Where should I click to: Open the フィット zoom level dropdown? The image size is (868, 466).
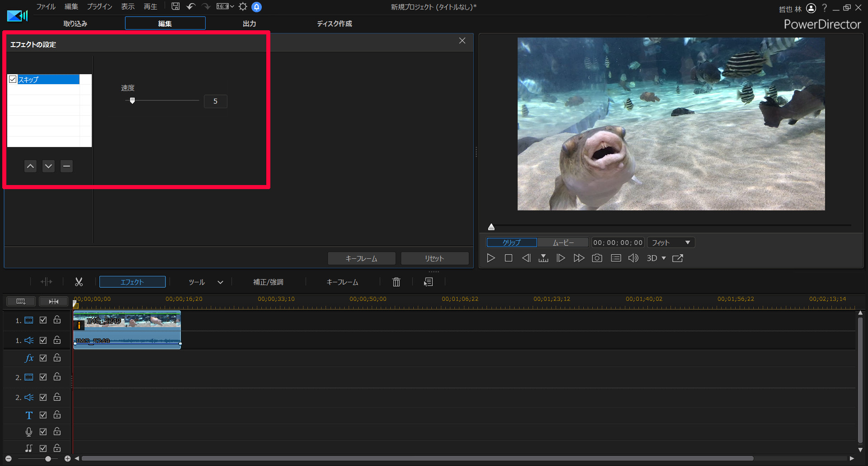pyautogui.click(x=671, y=242)
